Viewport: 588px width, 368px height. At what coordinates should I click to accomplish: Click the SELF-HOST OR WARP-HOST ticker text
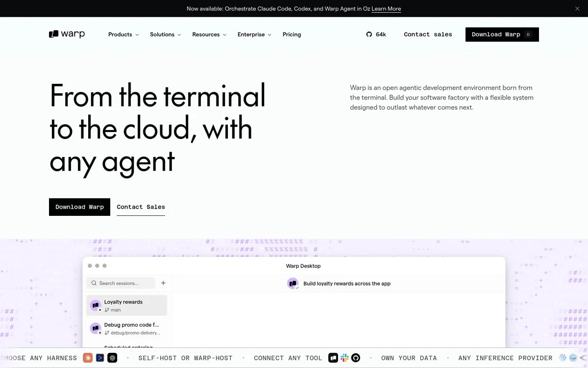[x=186, y=358]
